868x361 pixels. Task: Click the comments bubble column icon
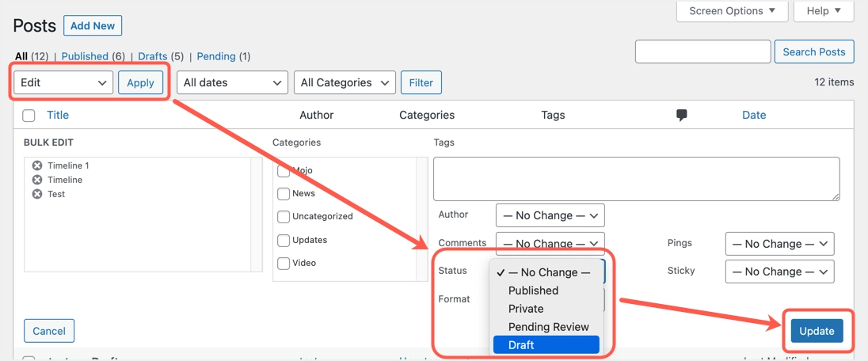(681, 116)
